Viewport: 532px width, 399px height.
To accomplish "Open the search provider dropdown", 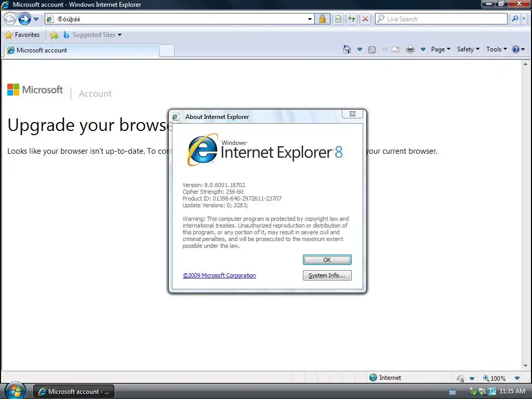I will tap(524, 19).
